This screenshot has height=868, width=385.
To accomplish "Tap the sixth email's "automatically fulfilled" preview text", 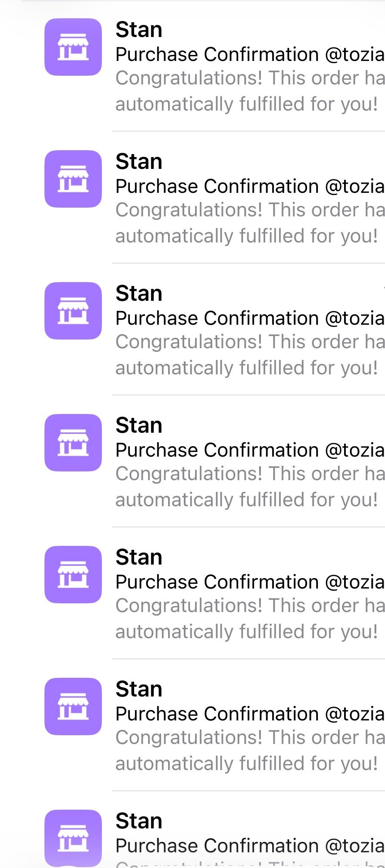I will point(247,764).
